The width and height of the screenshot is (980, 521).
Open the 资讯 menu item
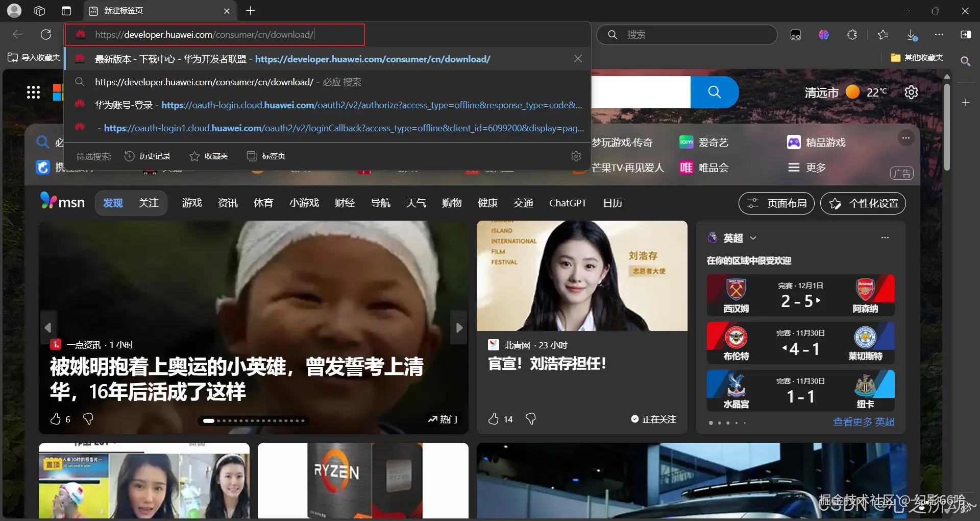[x=228, y=203]
